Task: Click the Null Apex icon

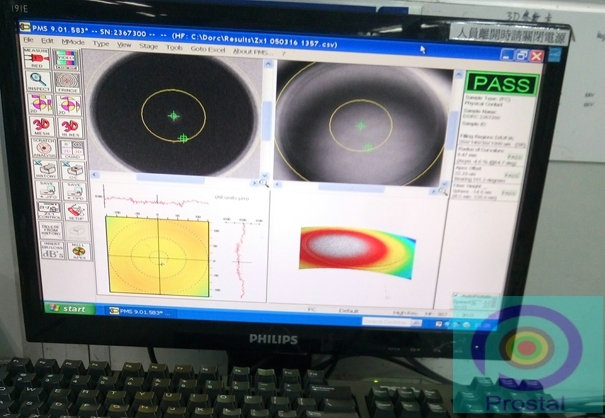Action: pyautogui.click(x=79, y=251)
